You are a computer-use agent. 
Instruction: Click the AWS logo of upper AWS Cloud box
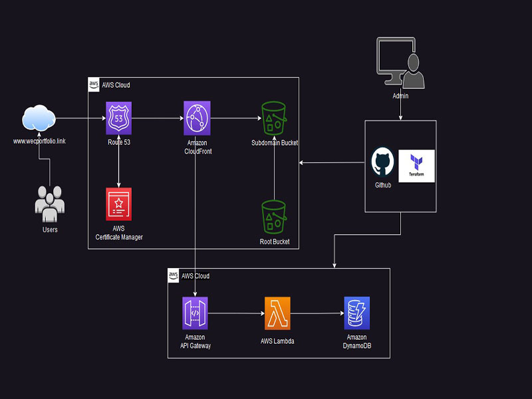pyautogui.click(x=94, y=84)
